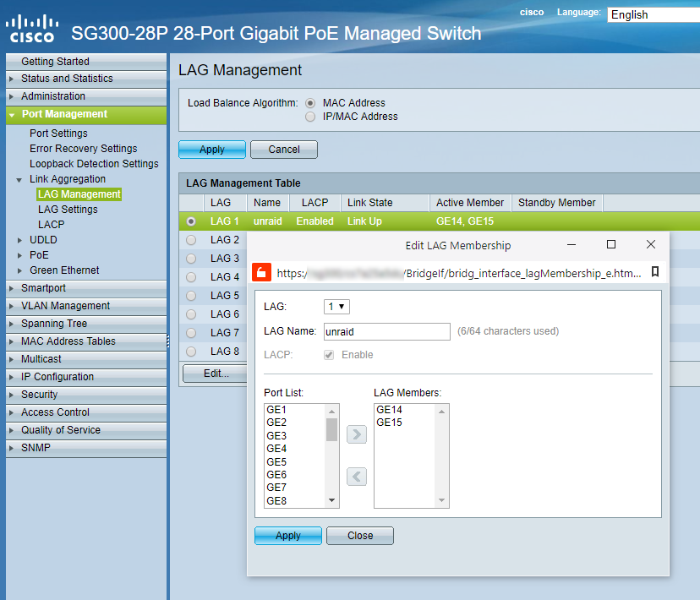Open LAG Management sidebar item
Screen dimensions: 700x600
click(x=79, y=194)
